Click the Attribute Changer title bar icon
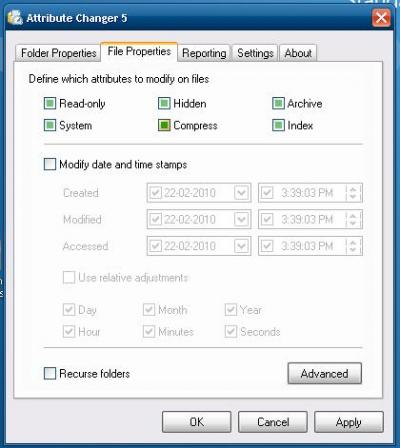 coord(15,18)
